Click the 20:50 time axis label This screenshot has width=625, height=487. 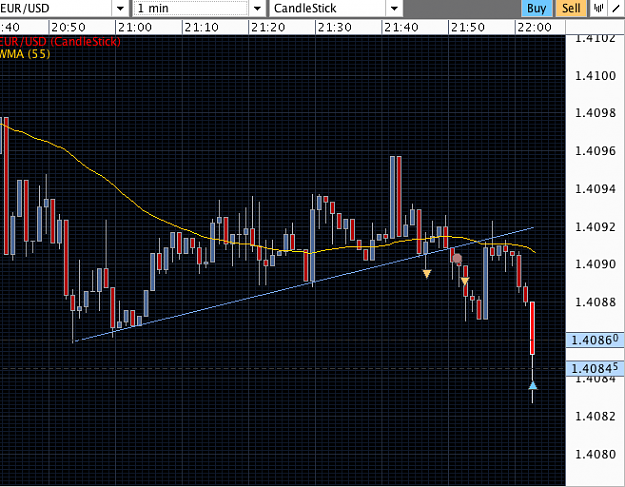coord(68,27)
